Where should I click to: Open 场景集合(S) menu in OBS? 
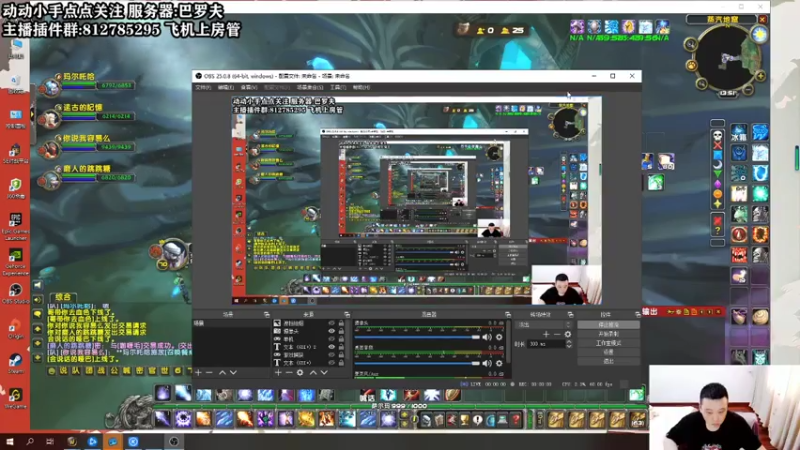(310, 88)
